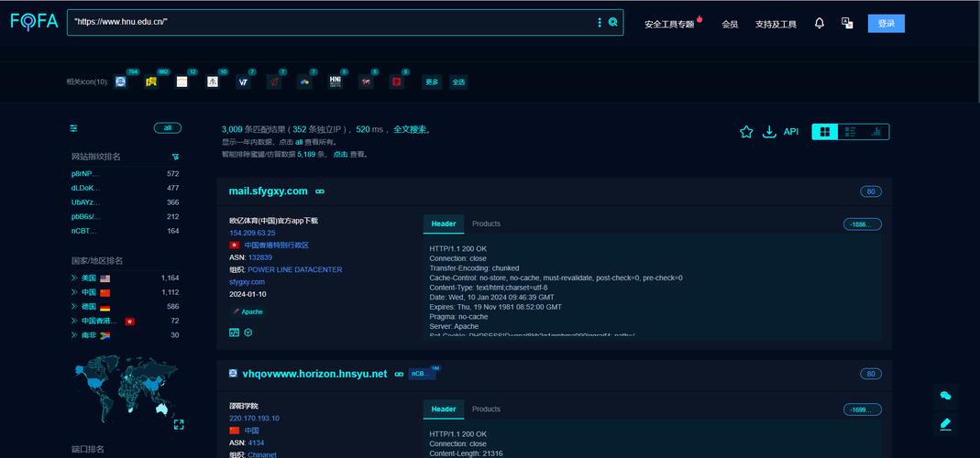Viewport: 980px width, 458px height.
Task: Click the left sidebar filter sliders icon
Action: [74, 128]
